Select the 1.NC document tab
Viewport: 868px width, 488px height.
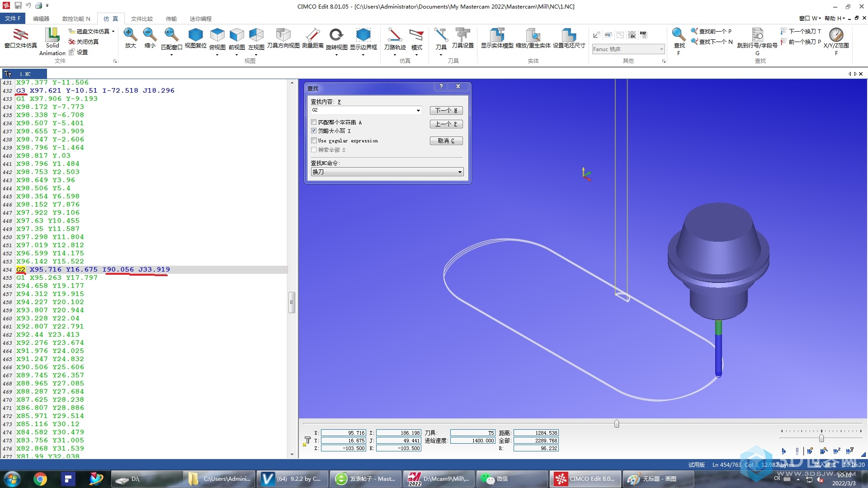click(x=24, y=74)
